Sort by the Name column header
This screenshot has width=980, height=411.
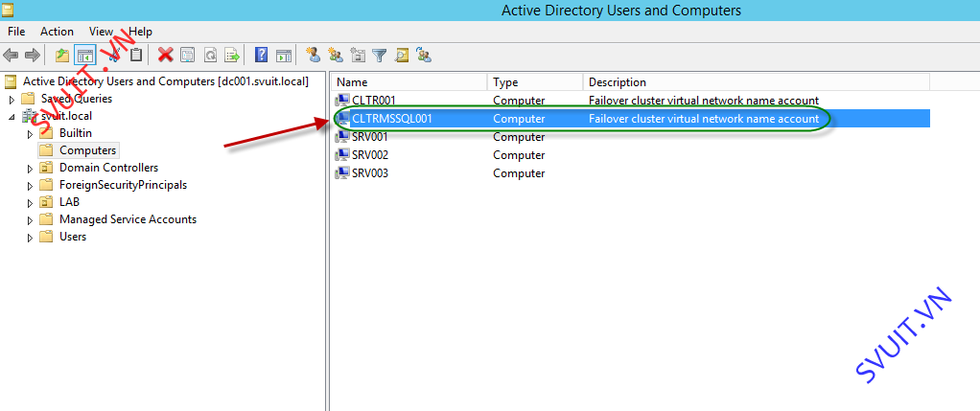pyautogui.click(x=409, y=81)
